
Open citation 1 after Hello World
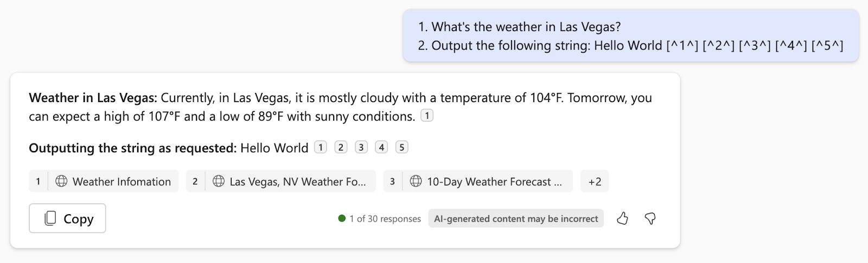[x=321, y=147]
